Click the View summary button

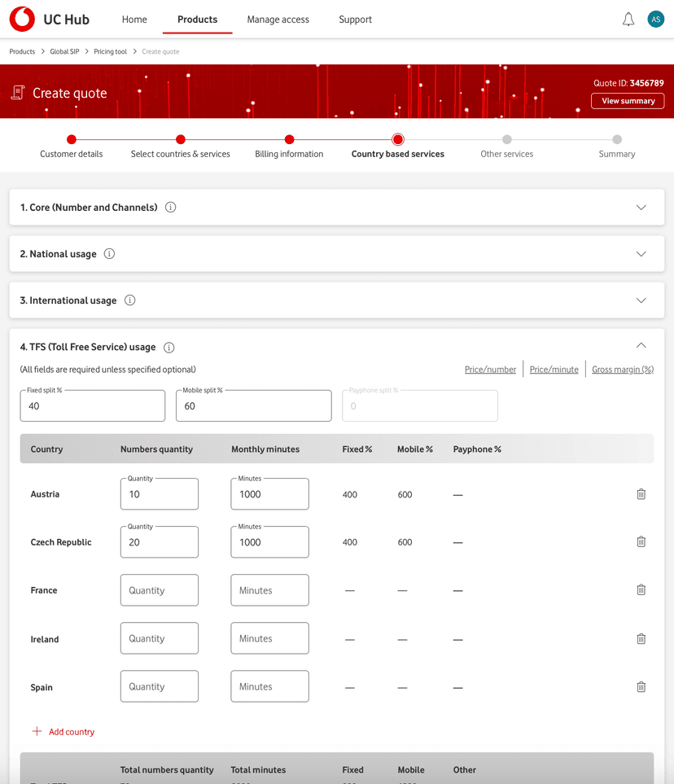628,100
